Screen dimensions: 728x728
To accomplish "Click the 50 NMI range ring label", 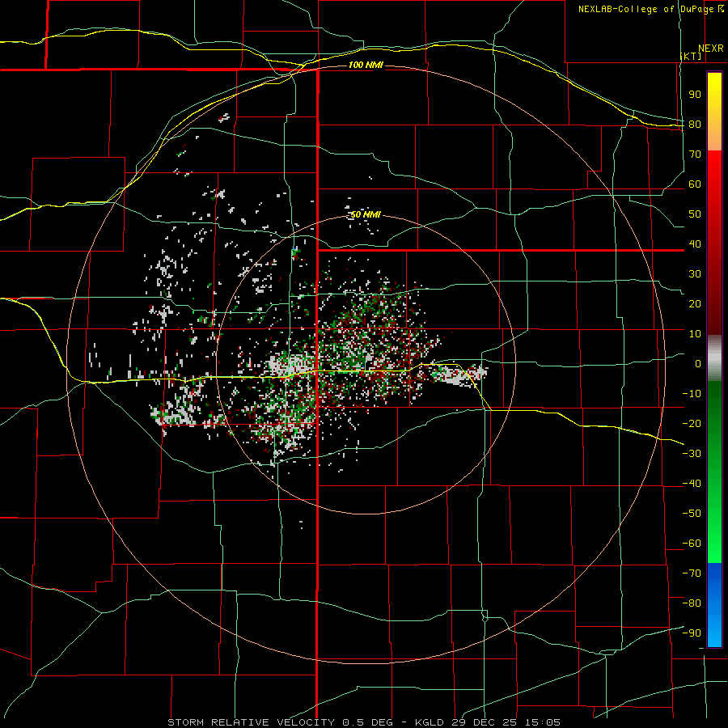I will tap(366, 214).
